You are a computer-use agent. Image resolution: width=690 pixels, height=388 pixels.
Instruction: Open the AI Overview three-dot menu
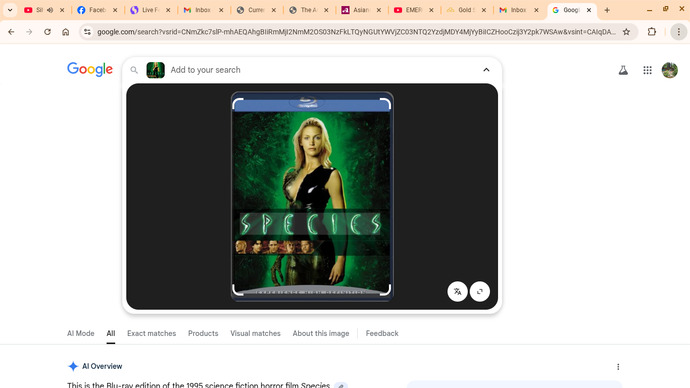click(x=618, y=366)
